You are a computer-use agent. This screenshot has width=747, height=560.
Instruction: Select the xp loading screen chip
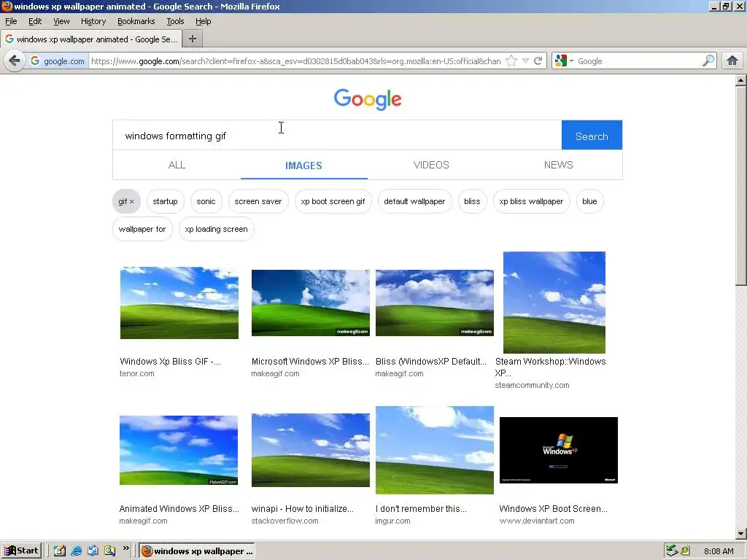pos(216,229)
